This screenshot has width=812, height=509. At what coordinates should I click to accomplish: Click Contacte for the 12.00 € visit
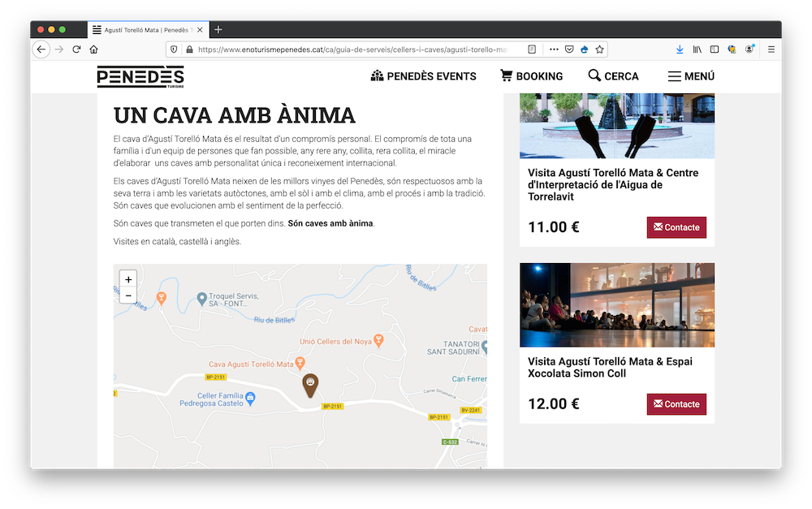point(676,404)
